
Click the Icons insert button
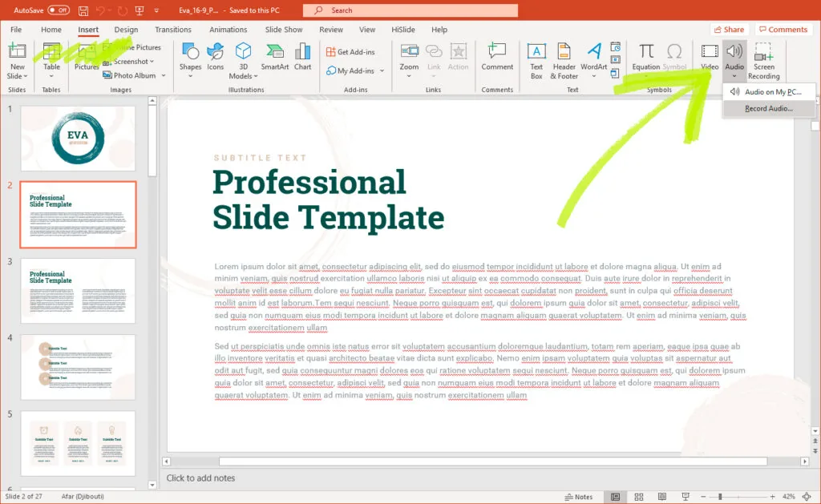[215, 57]
